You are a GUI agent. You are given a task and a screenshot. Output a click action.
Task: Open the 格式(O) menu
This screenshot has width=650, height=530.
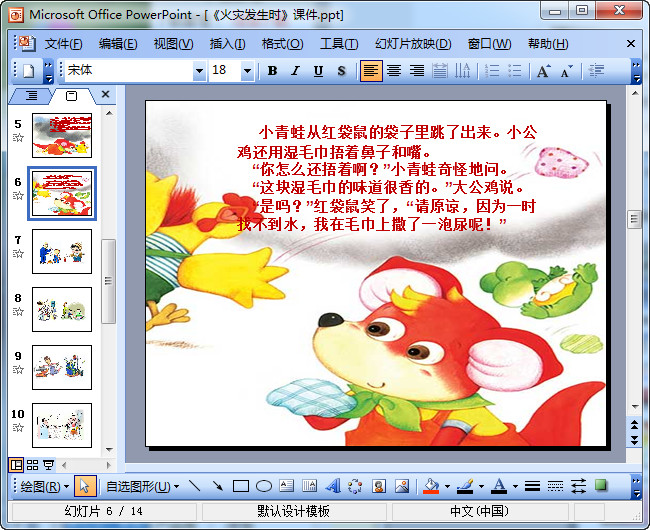tap(282, 44)
